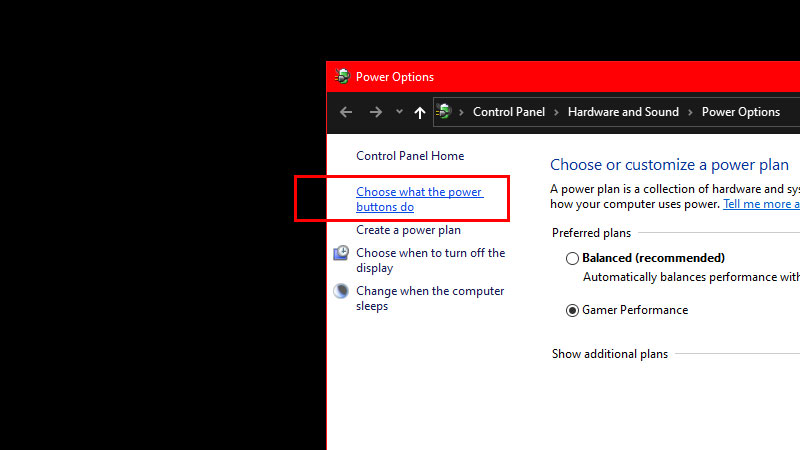Expand the chevron before Control Panel breadcrumb
This screenshot has width=800, height=450.
click(461, 112)
